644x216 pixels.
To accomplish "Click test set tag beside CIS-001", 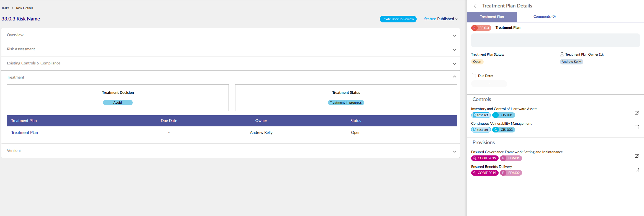I will click(x=481, y=115).
